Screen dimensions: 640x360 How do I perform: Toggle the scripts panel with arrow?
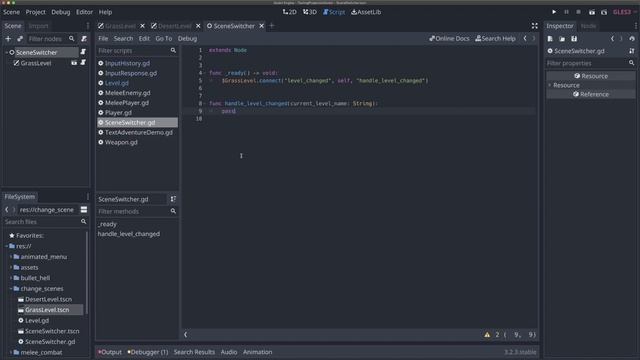(186, 335)
